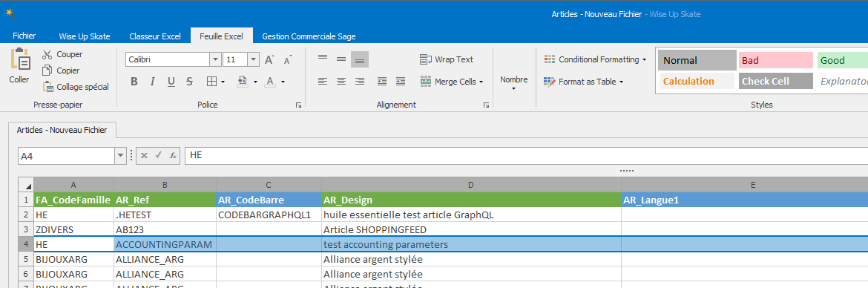Open the font color dropdown arrow
This screenshot has height=288, width=868.
click(283, 82)
